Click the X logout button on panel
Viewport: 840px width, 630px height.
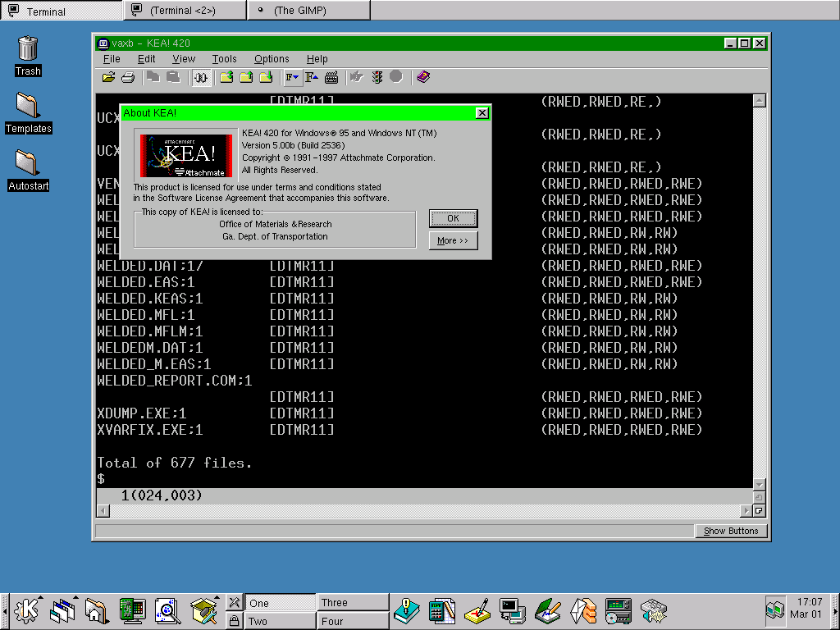coord(234,603)
